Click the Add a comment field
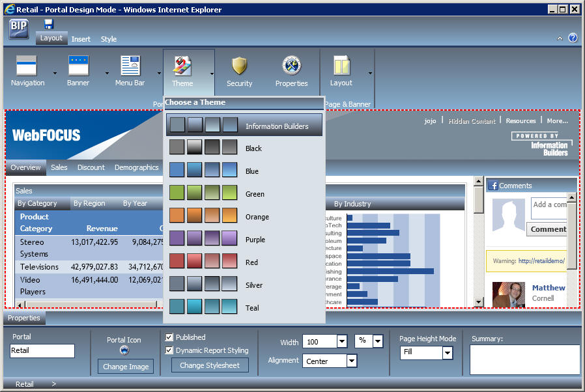 click(549, 208)
